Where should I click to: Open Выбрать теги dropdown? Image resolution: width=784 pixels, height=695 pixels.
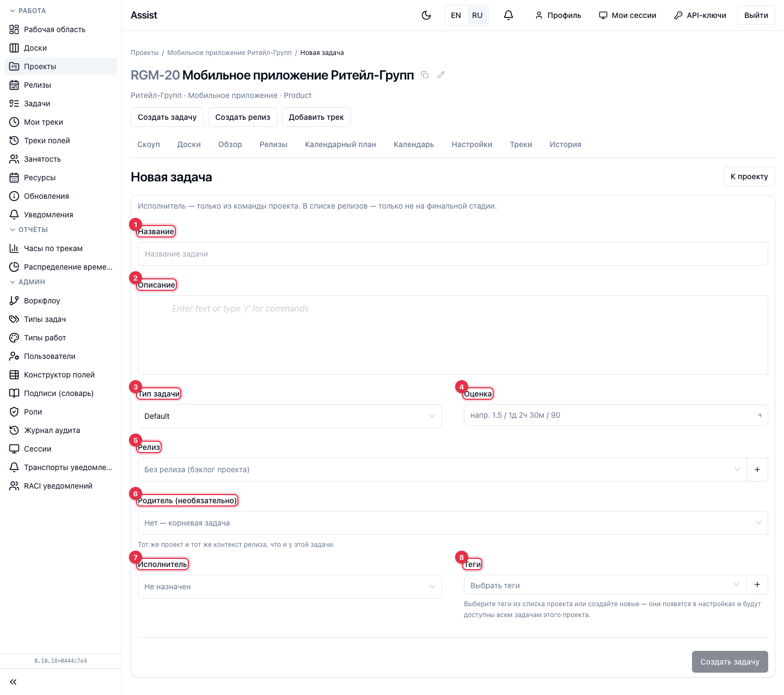604,585
